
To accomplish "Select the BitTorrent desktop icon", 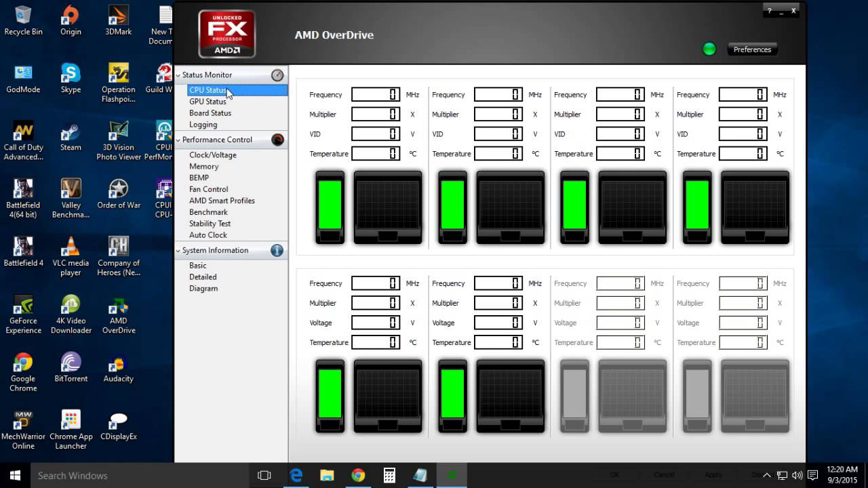I will [x=71, y=367].
